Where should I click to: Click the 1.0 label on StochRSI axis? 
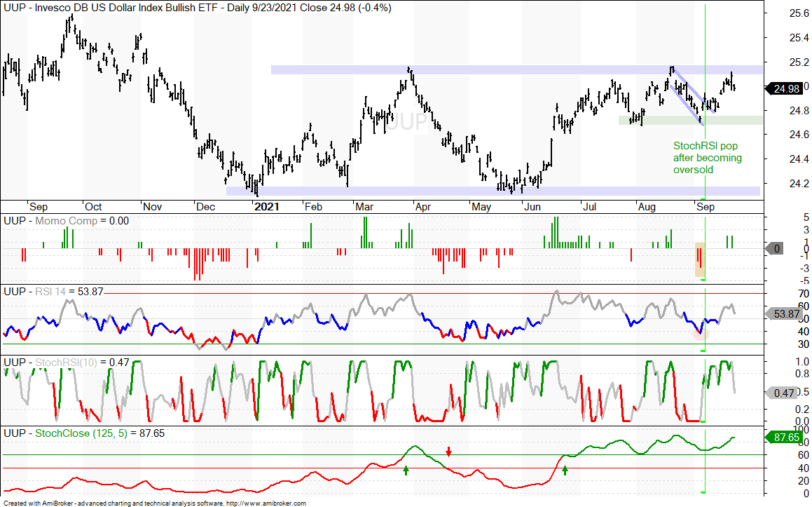801,363
